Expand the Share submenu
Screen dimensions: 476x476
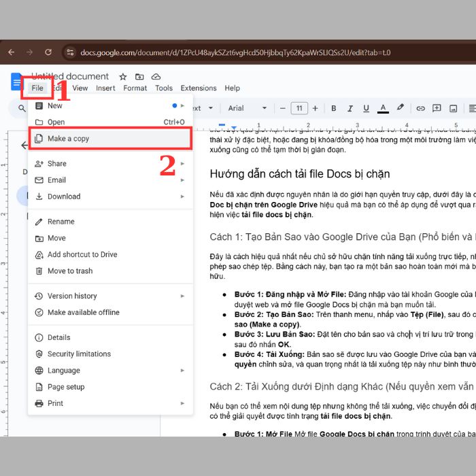110,164
